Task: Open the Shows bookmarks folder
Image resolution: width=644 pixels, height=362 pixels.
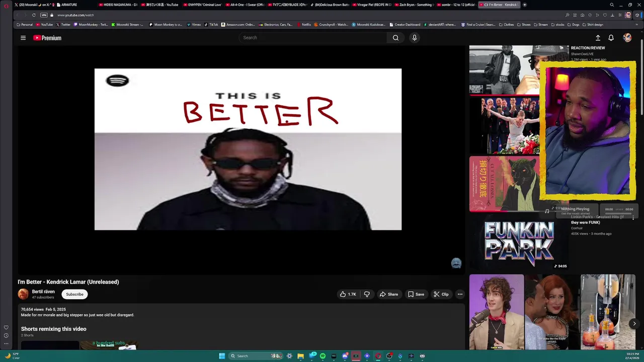Action: pyautogui.click(x=524, y=25)
